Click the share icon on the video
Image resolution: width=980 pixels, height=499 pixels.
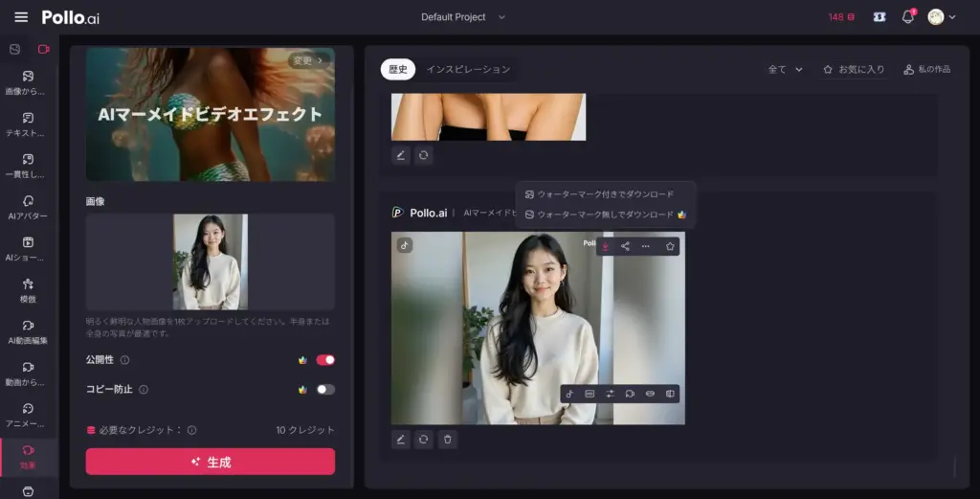[x=625, y=246]
